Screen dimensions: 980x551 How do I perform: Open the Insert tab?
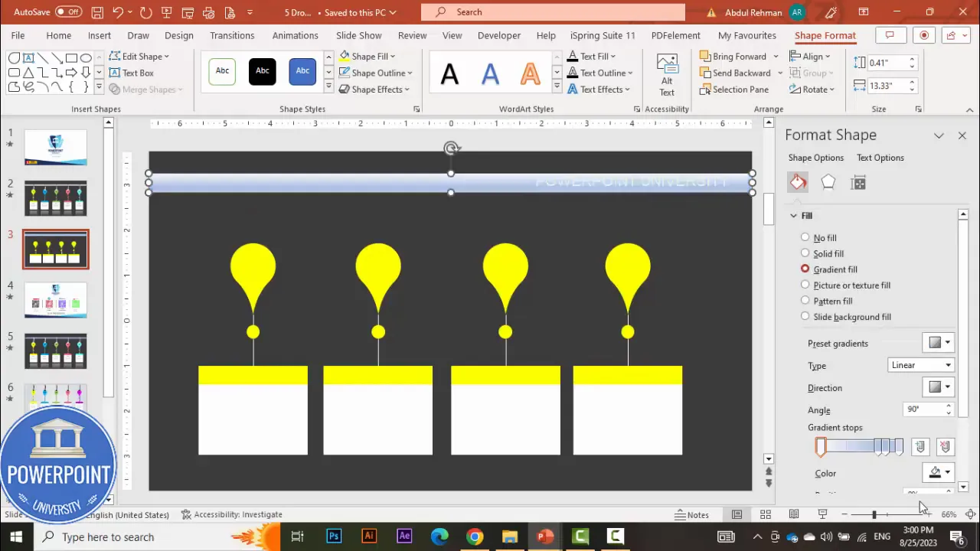pyautogui.click(x=100, y=35)
